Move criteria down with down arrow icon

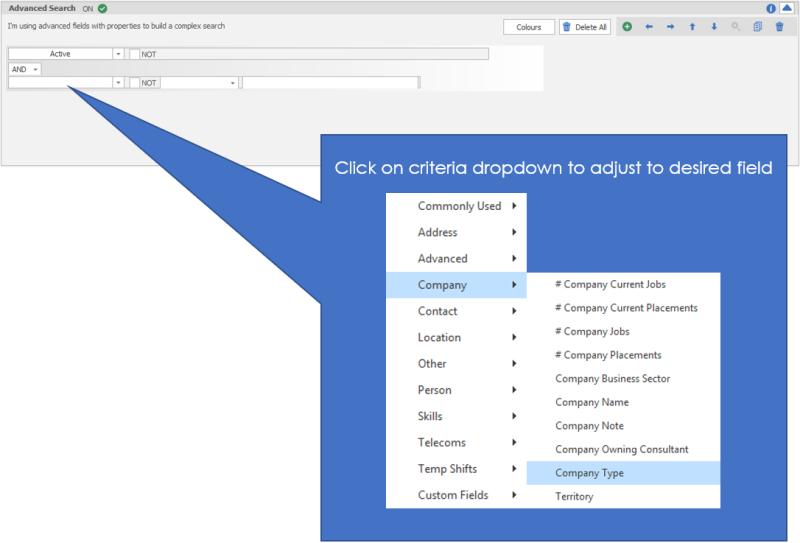click(x=714, y=27)
